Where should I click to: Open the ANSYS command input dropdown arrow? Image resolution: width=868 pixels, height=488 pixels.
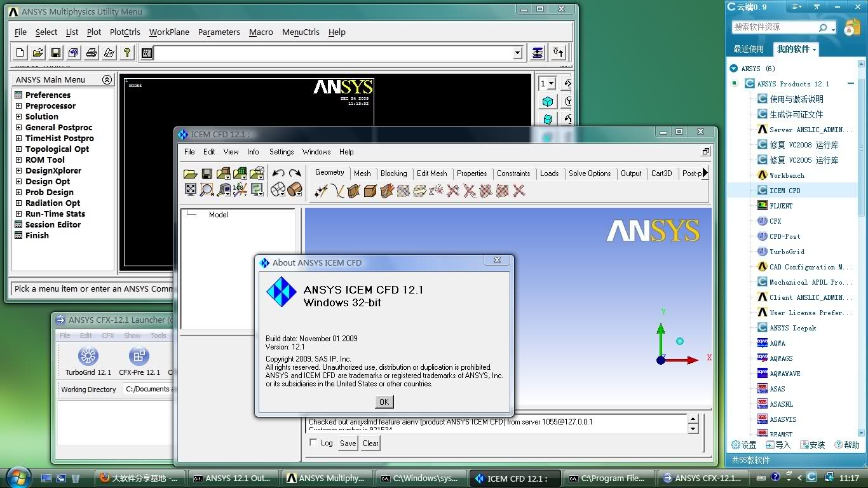[517, 53]
